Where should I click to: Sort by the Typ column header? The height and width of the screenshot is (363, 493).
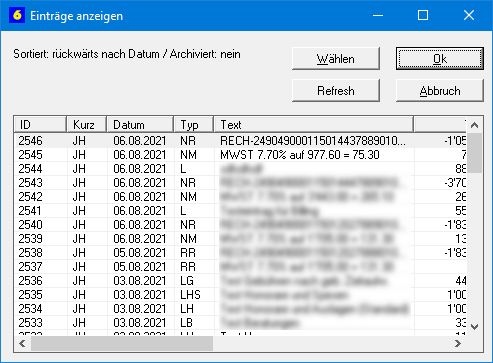[x=194, y=125]
